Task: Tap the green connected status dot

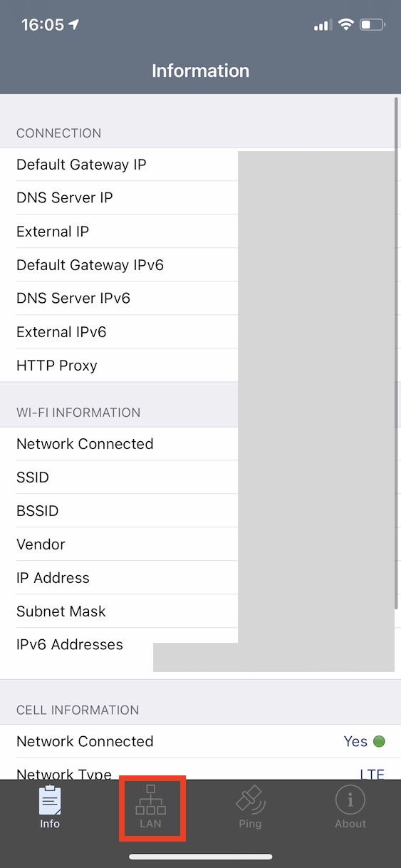Action: pyautogui.click(x=379, y=741)
